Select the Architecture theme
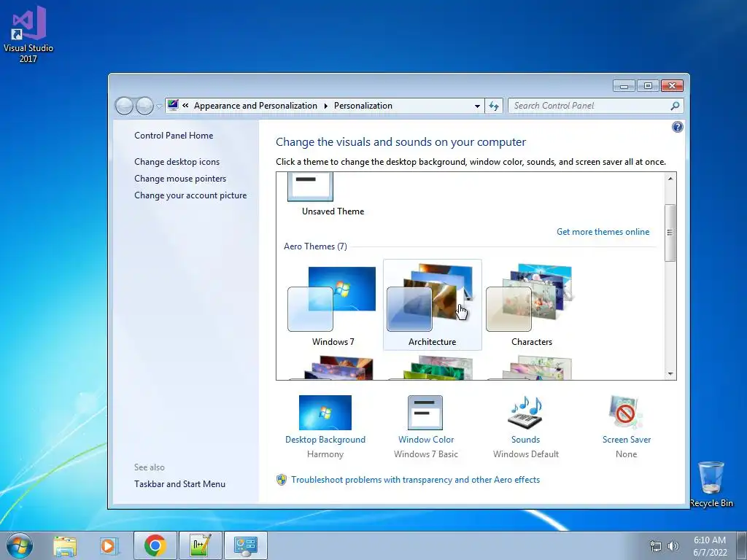 click(432, 305)
